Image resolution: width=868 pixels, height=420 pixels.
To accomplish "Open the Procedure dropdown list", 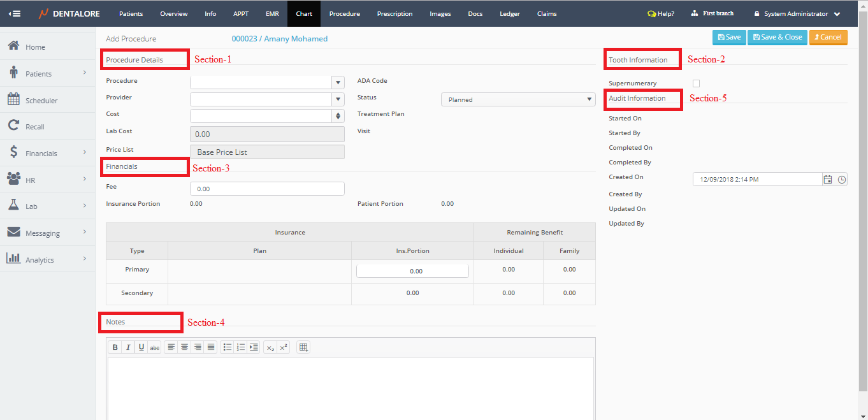I will [x=338, y=82].
